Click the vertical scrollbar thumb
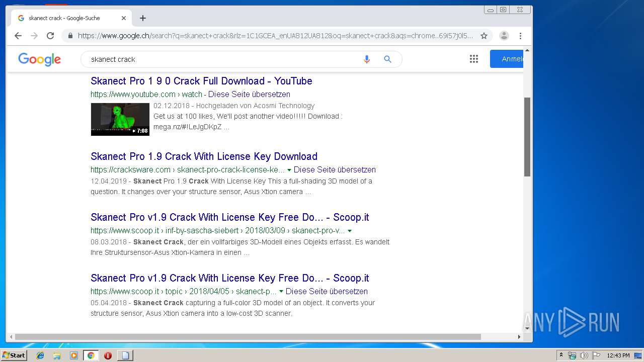The image size is (644, 362). [527, 137]
